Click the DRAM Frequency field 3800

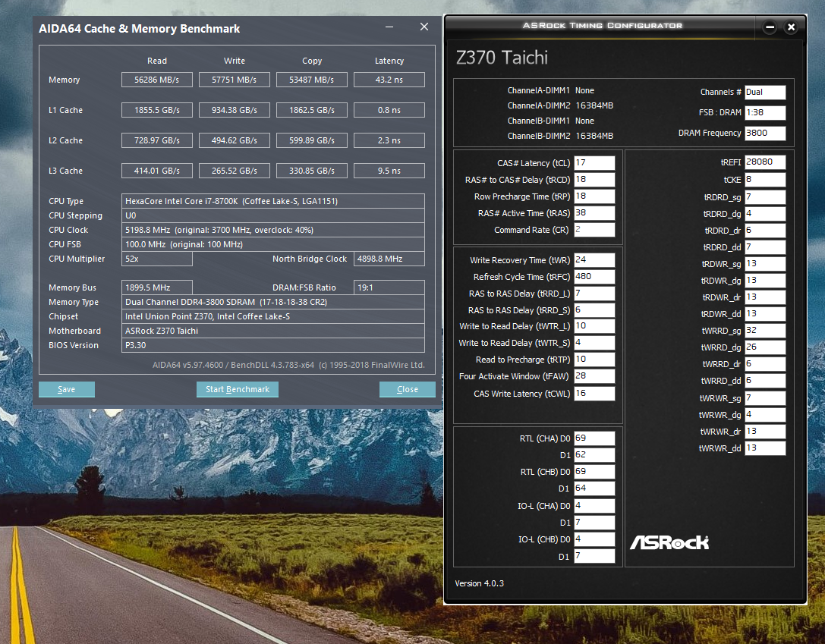point(765,133)
